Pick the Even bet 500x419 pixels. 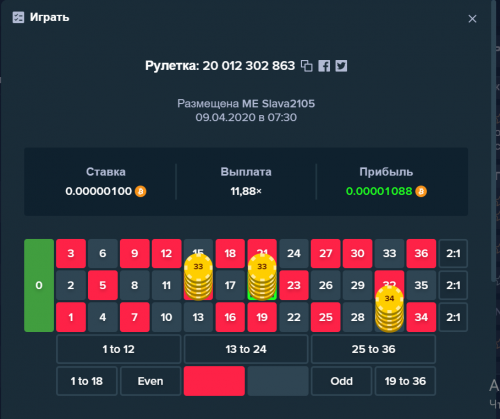(x=151, y=381)
